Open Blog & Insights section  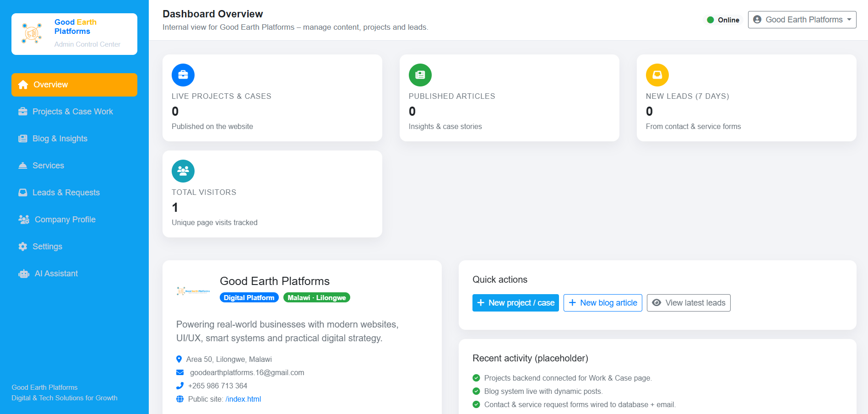point(74,139)
